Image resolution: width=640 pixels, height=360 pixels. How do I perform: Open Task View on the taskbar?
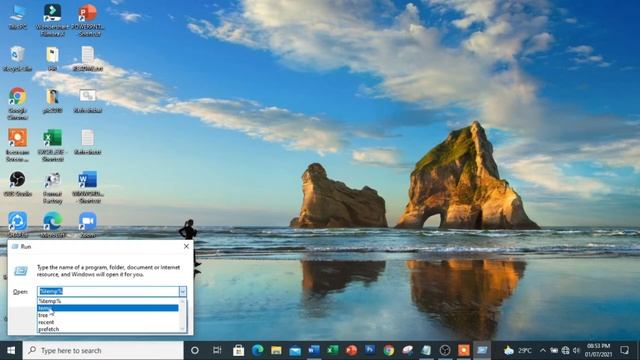217,350
